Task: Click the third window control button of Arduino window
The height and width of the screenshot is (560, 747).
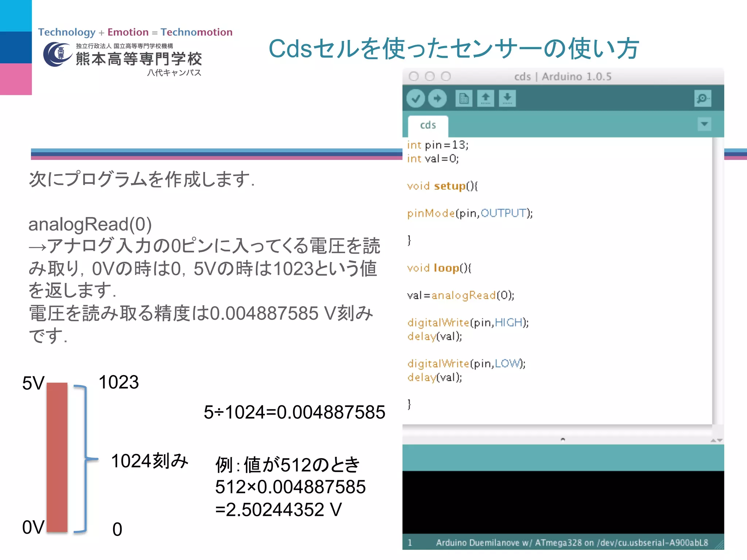Action: tap(446, 76)
